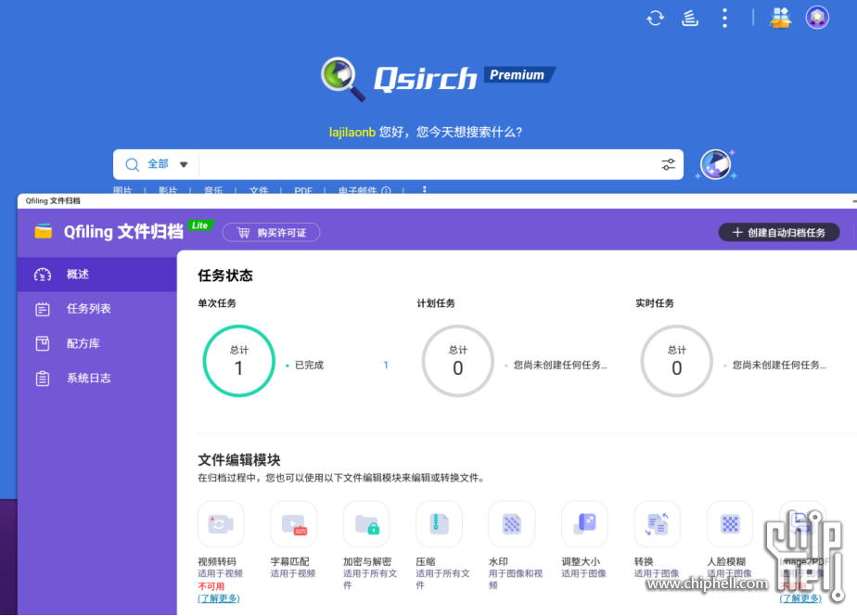The image size is (857, 616).
Task: Select the 调整大小 module icon
Action: [584, 524]
